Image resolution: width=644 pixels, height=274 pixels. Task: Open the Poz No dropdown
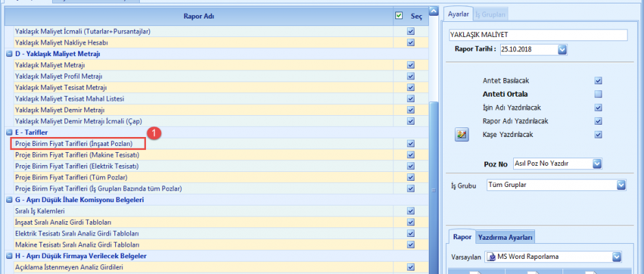597,163
